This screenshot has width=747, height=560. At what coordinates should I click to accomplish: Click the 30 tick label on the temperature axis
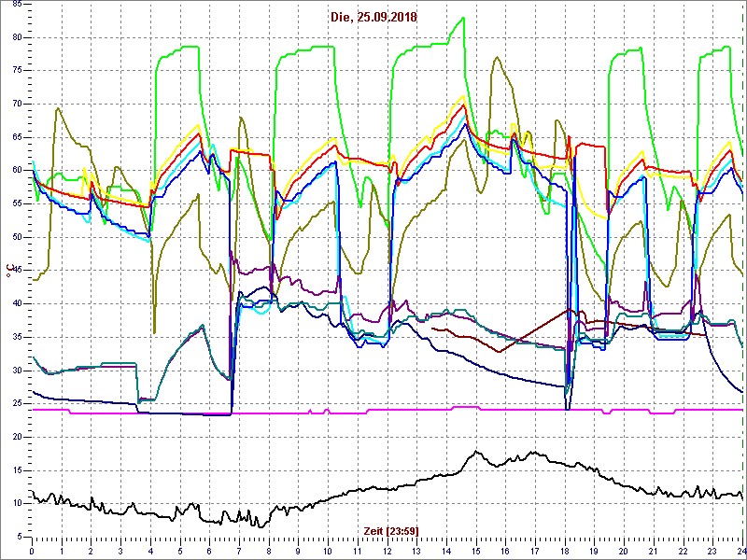[17, 371]
